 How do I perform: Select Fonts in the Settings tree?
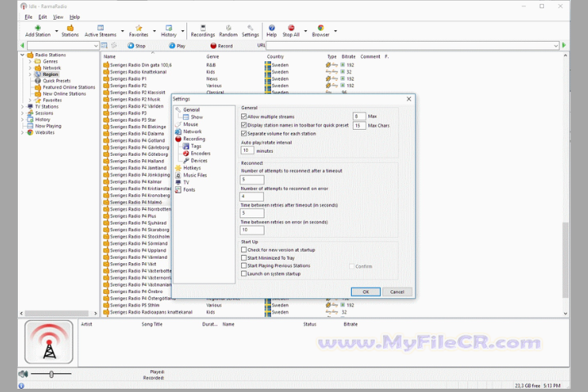pyautogui.click(x=189, y=189)
